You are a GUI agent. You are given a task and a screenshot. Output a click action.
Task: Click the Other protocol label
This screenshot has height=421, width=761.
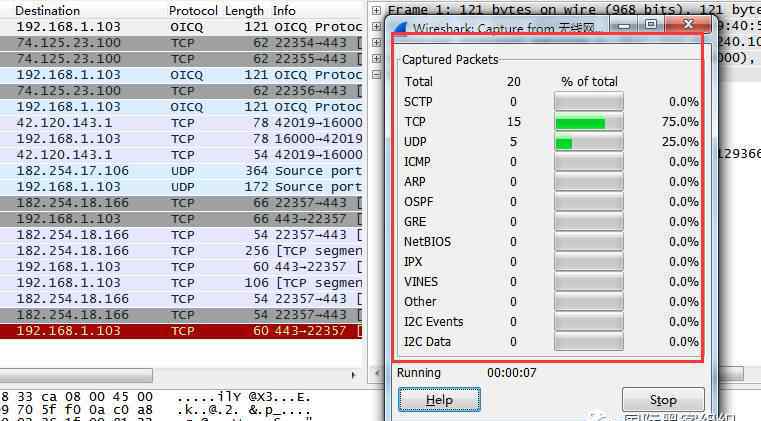click(x=420, y=302)
